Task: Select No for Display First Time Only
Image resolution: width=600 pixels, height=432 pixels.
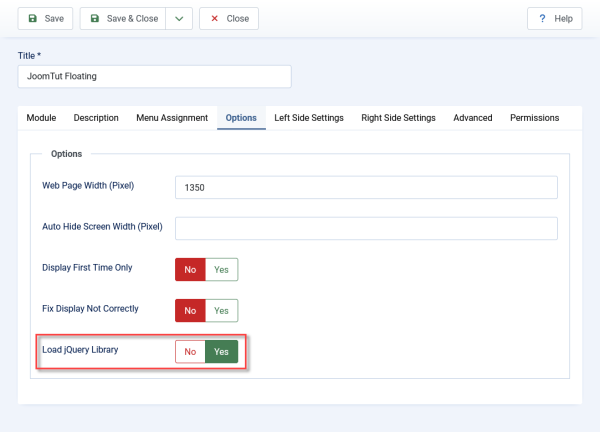Action: pyautogui.click(x=190, y=269)
